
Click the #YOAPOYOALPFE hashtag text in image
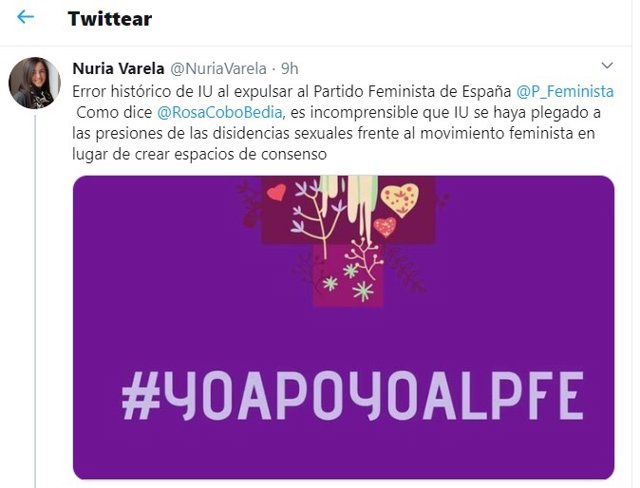(x=353, y=396)
